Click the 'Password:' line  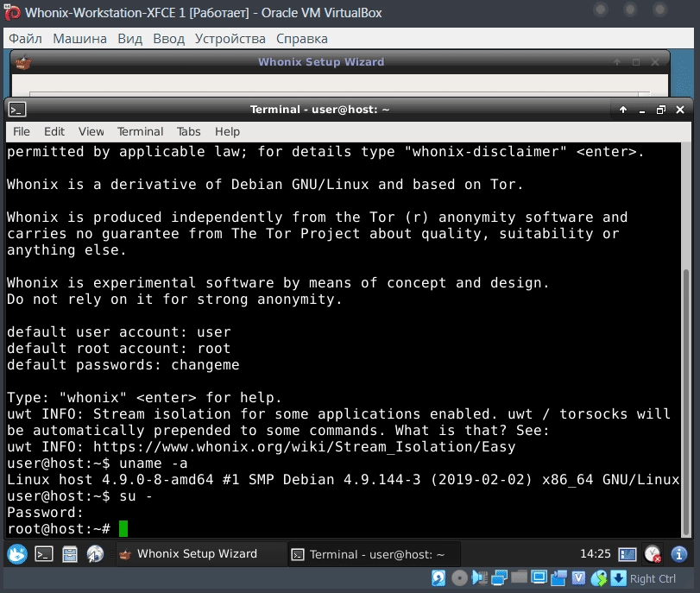click(x=45, y=513)
